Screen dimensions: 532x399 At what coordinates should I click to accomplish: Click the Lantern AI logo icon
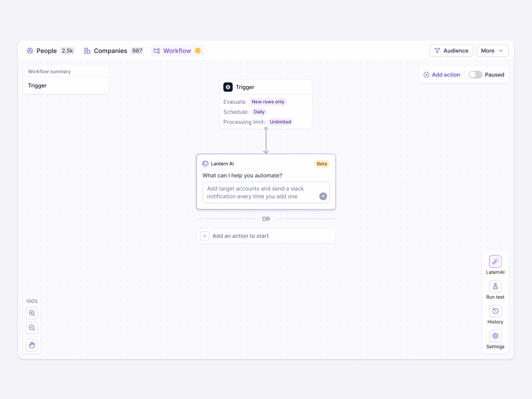[205, 164]
